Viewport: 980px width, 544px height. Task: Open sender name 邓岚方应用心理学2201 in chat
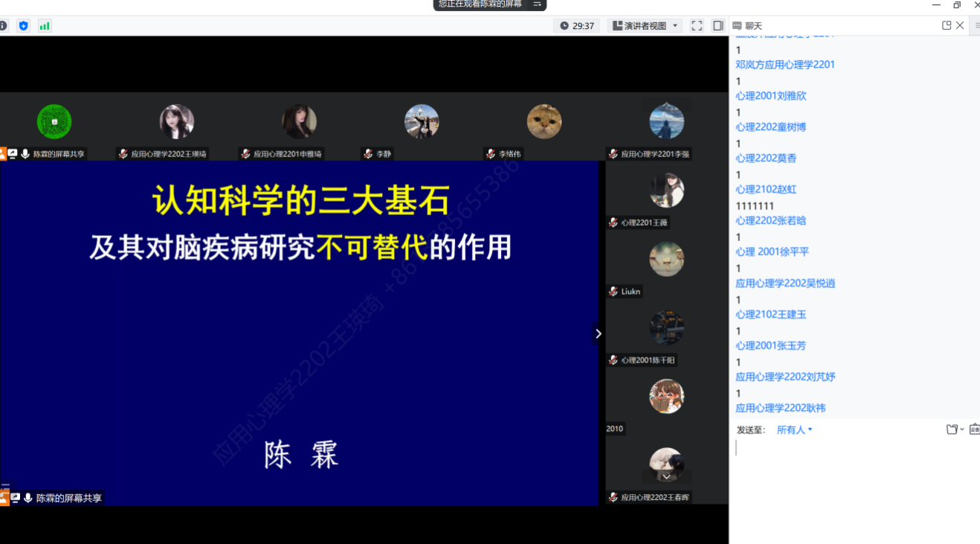pos(785,65)
